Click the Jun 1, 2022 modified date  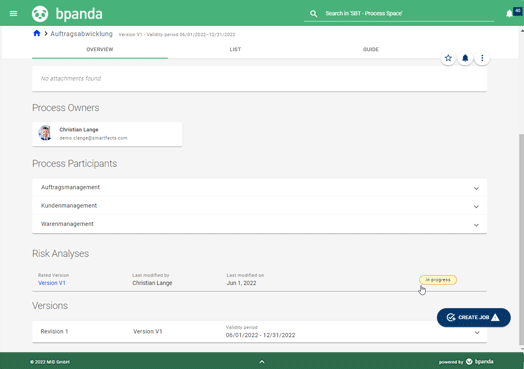click(x=241, y=283)
